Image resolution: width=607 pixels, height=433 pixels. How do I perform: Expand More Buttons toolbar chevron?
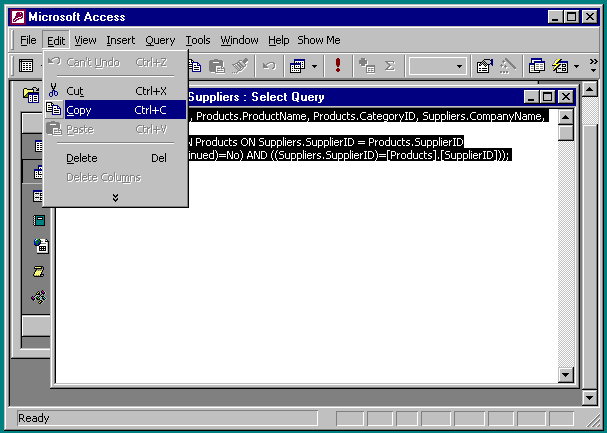(593, 66)
